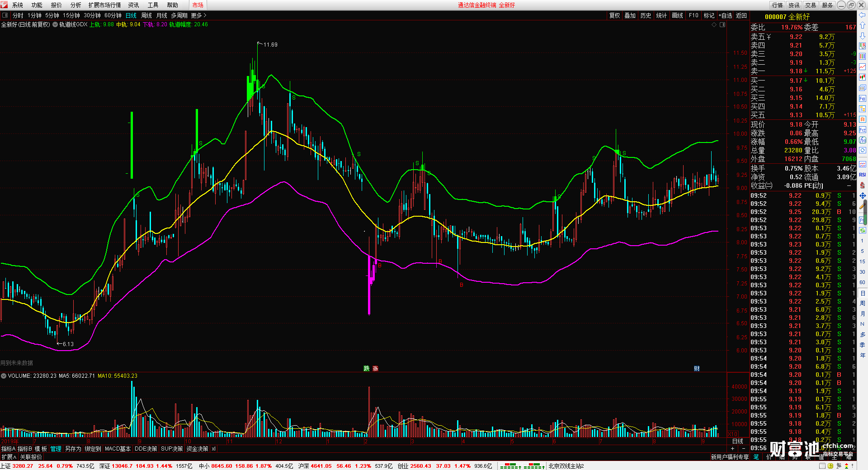This screenshot has height=470, width=868.
Task: Switch to the 周线 period tab
Action: point(146,15)
